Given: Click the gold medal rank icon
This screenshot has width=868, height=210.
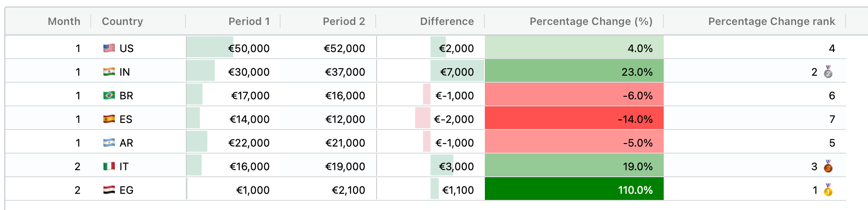Looking at the screenshot, I should click(x=828, y=190).
